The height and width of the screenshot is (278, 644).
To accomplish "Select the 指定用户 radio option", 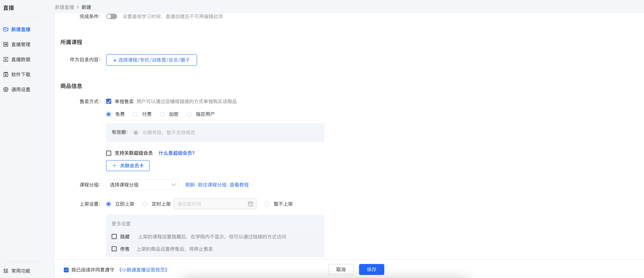I will (x=189, y=114).
